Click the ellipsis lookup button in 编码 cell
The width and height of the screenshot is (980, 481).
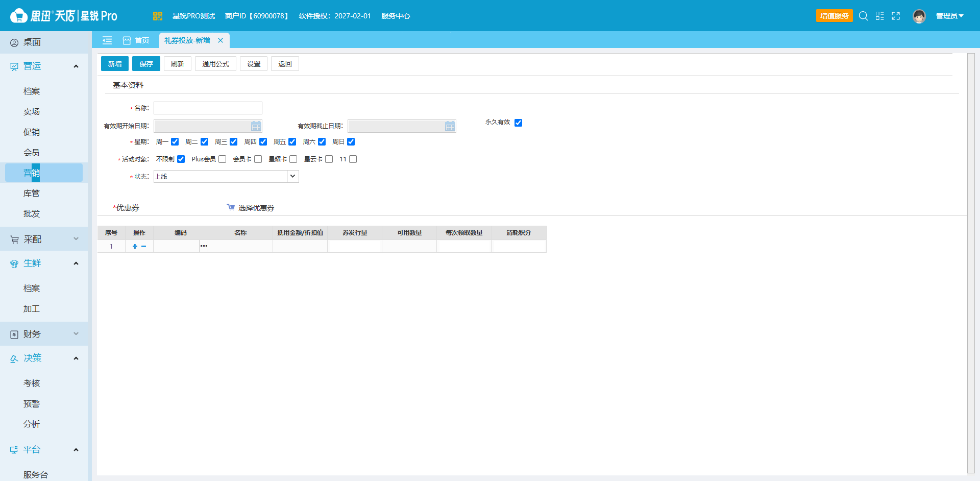(204, 246)
